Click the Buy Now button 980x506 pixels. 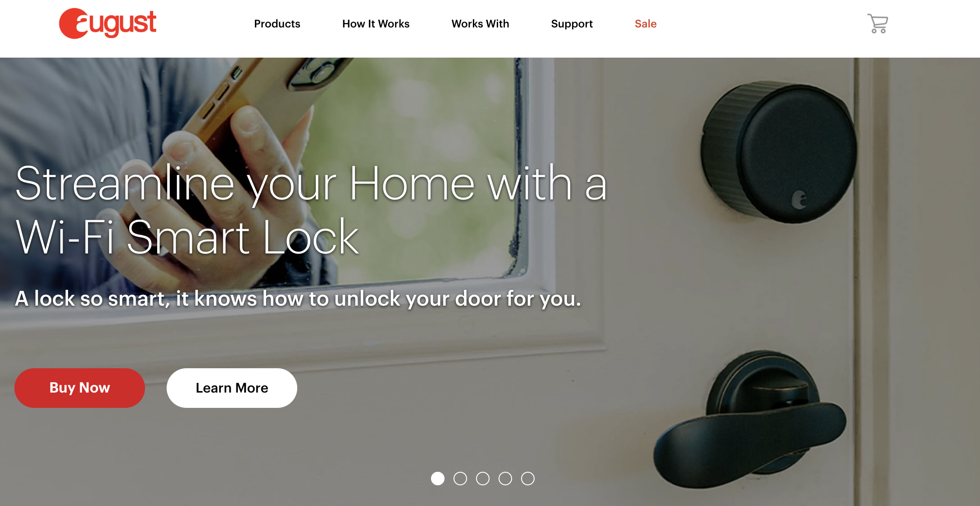(79, 387)
